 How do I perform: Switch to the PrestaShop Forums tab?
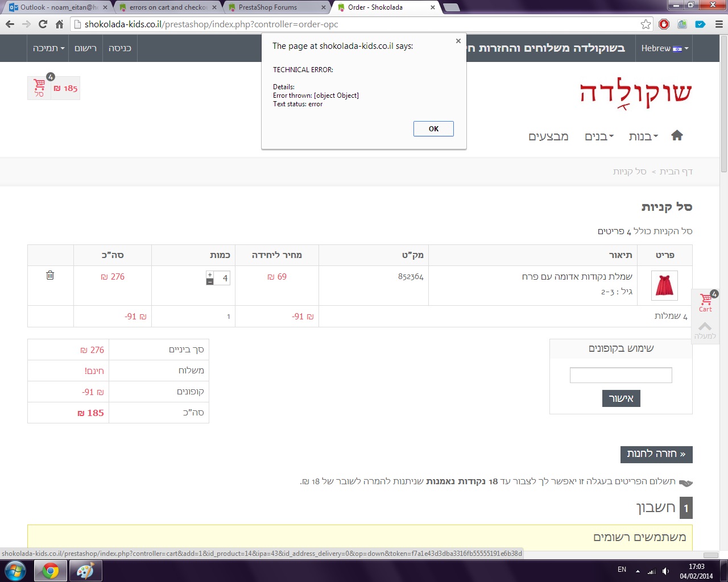(x=276, y=7)
